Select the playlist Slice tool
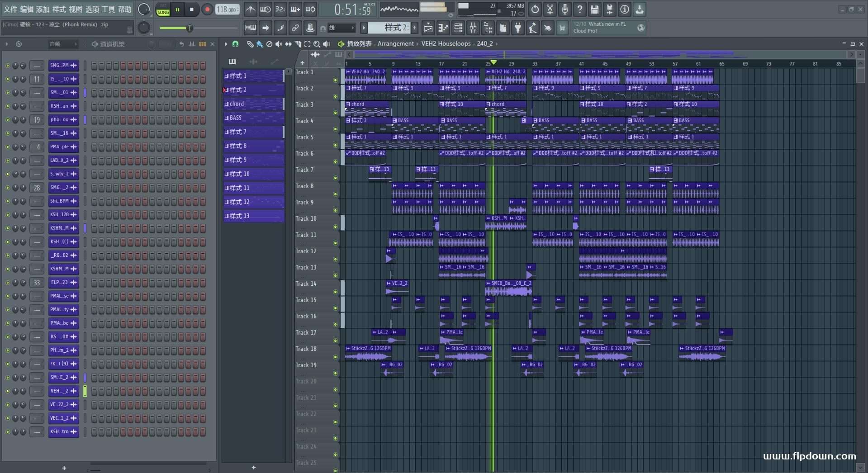The width and height of the screenshot is (868, 473). 298,44
